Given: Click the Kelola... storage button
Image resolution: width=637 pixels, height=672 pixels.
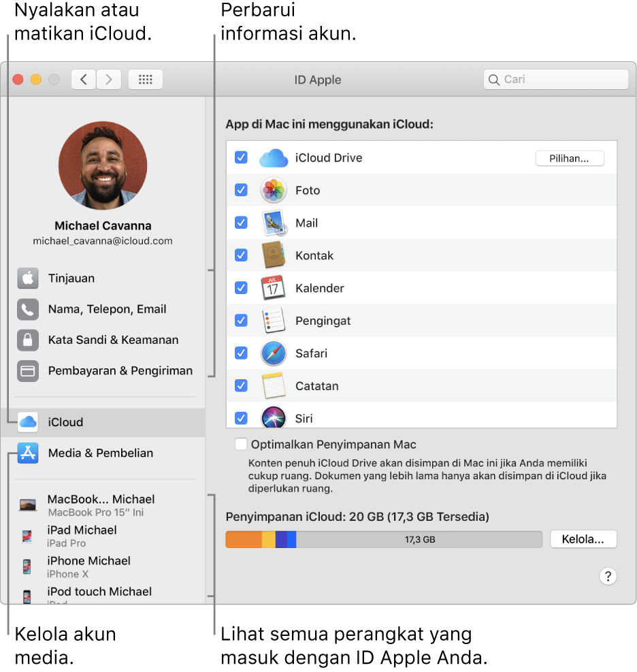Looking at the screenshot, I should 583,539.
